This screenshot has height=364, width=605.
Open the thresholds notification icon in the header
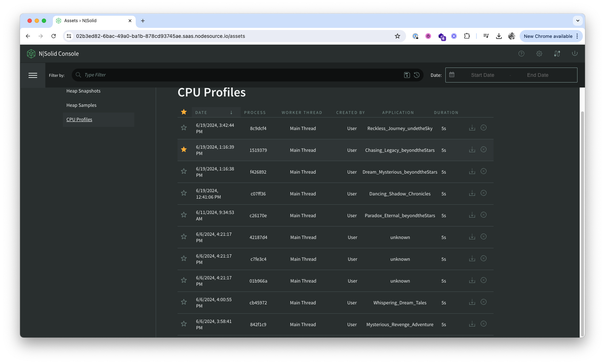557,54
